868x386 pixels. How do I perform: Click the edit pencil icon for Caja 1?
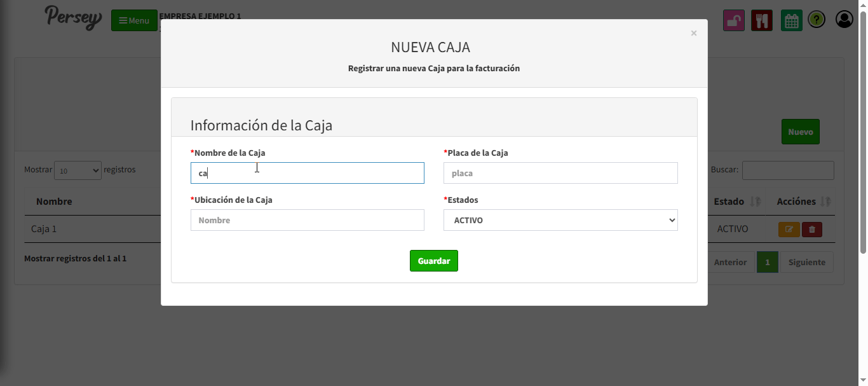(789, 230)
